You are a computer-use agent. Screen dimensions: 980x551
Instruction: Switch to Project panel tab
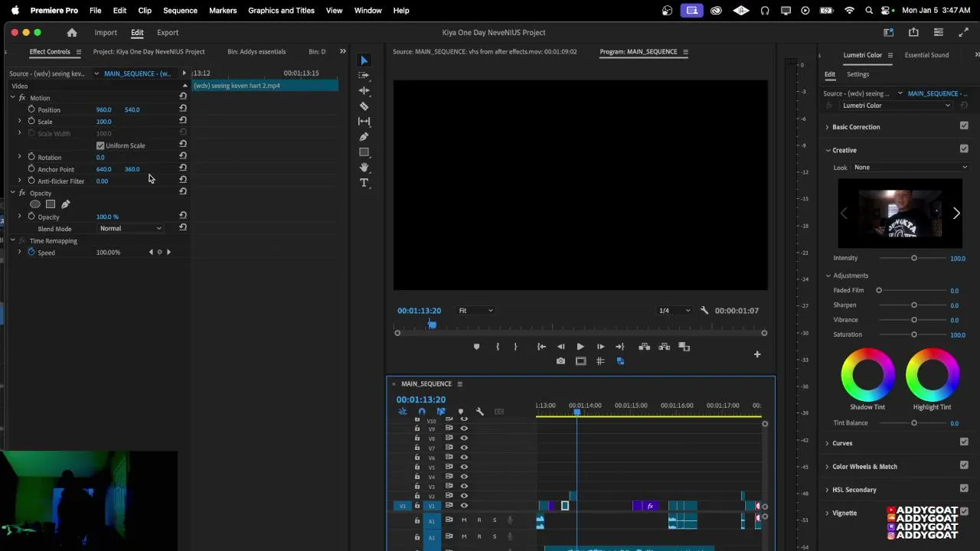click(x=149, y=51)
